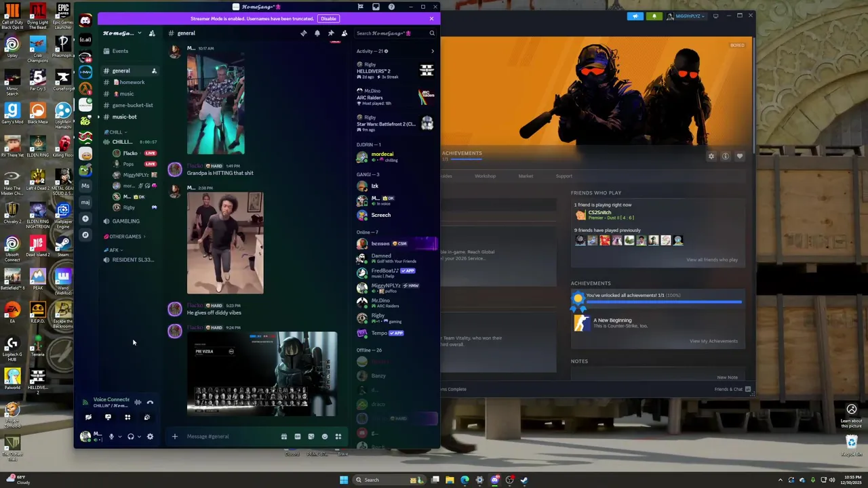Click the Windows Start button
Screen dimensions: 868x488
point(344,480)
